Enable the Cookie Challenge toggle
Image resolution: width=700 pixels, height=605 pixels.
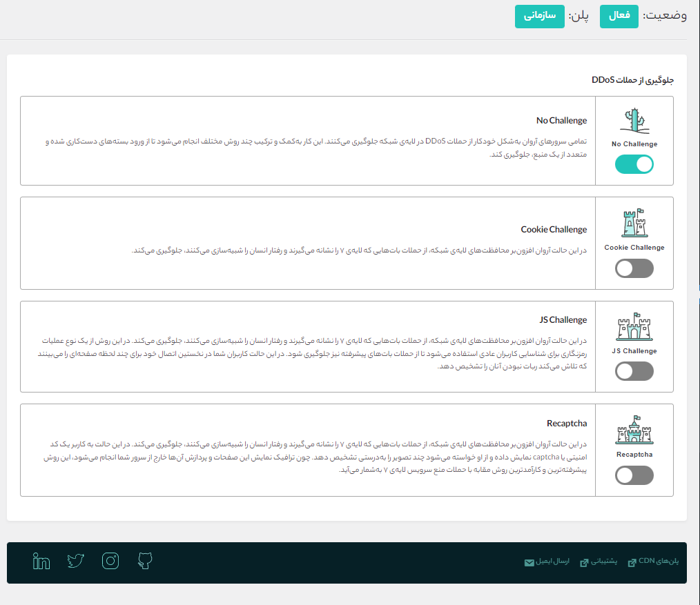tap(634, 268)
